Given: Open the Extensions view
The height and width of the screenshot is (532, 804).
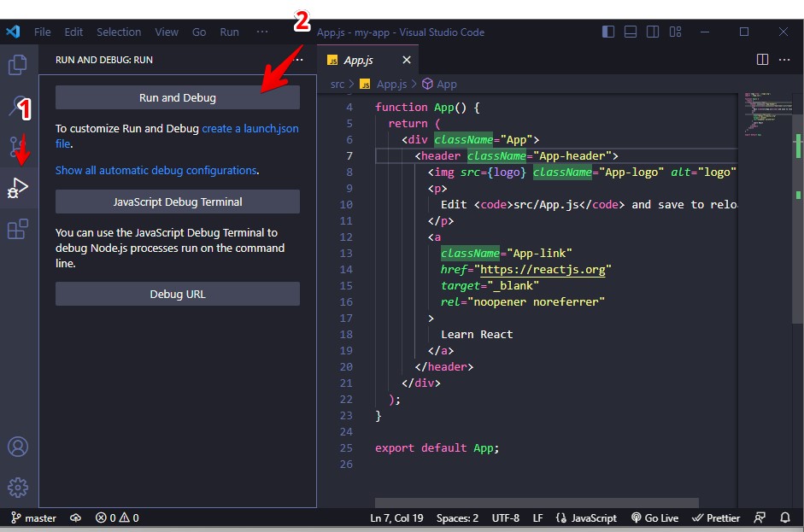Looking at the screenshot, I should 18,229.
